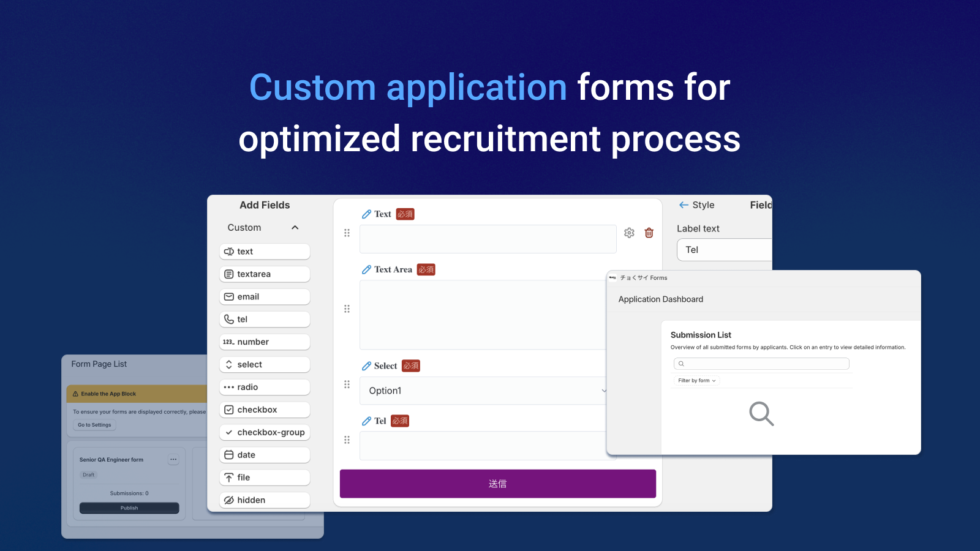Screen dimensions: 980x551
Task: Open the Senior QA Engineer form options menu
Action: (173, 459)
